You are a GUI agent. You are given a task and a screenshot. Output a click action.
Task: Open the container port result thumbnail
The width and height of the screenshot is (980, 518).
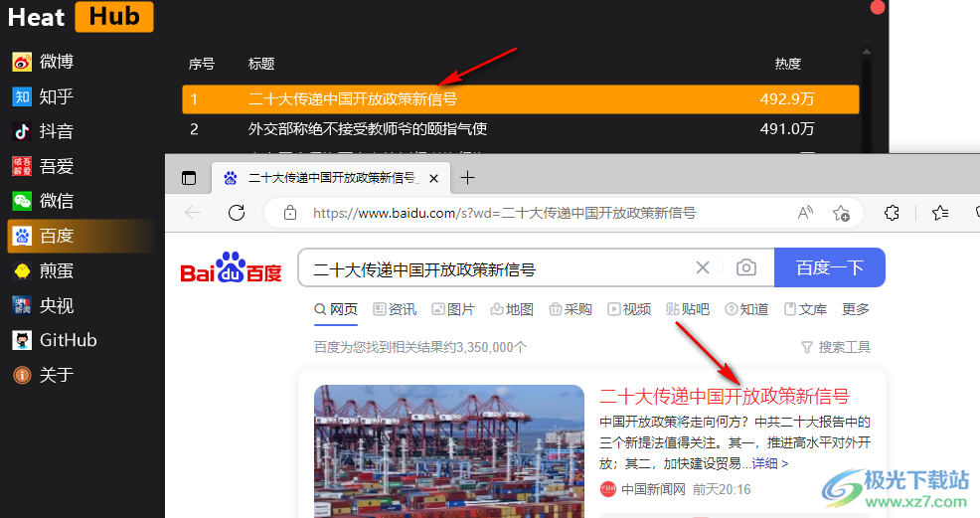click(448, 451)
